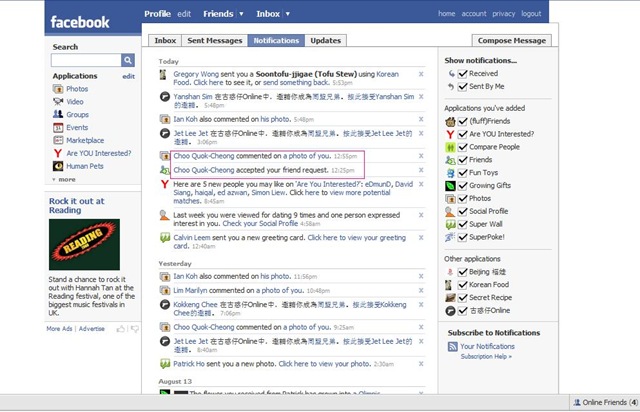Open Rock it out at Reading ad title

(x=77, y=205)
